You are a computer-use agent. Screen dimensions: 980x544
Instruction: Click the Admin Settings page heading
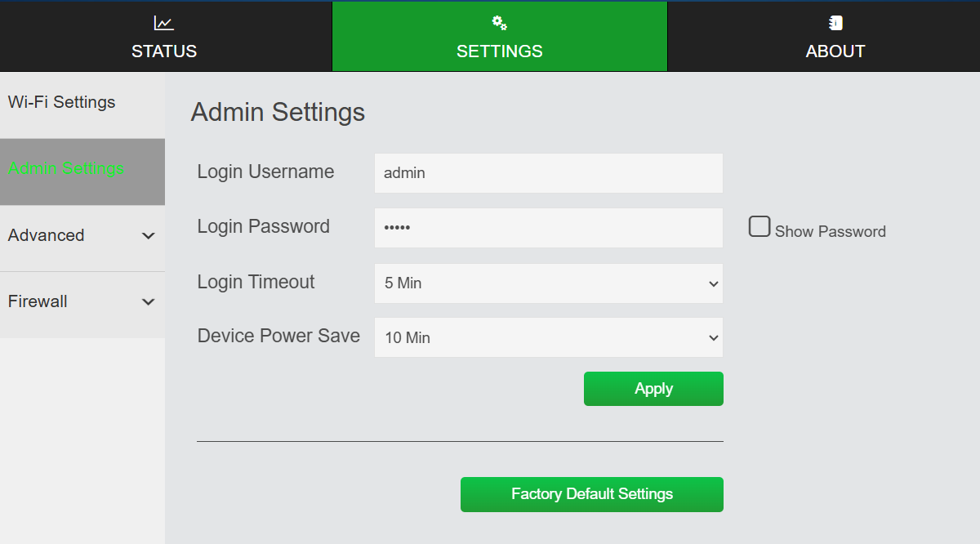coord(278,113)
